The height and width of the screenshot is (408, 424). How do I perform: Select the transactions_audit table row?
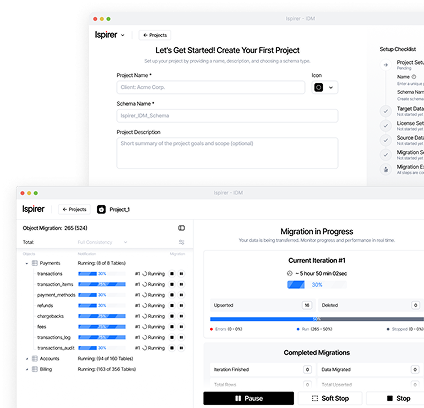point(110,348)
